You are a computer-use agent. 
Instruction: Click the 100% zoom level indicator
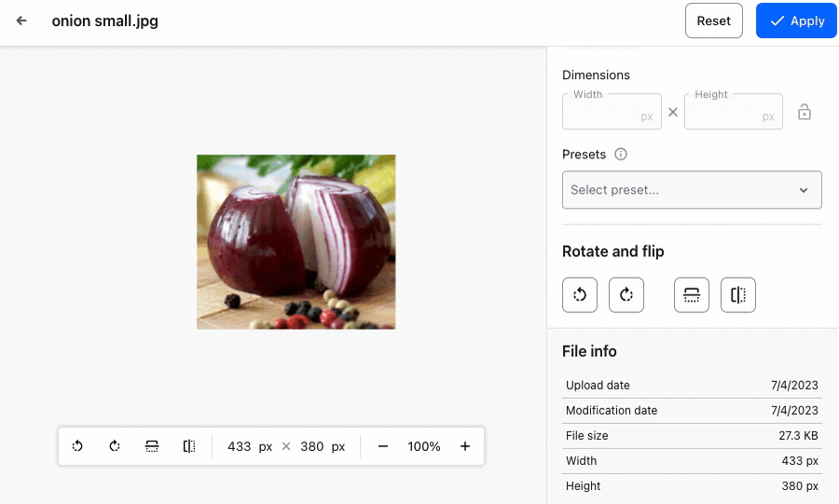(x=424, y=446)
